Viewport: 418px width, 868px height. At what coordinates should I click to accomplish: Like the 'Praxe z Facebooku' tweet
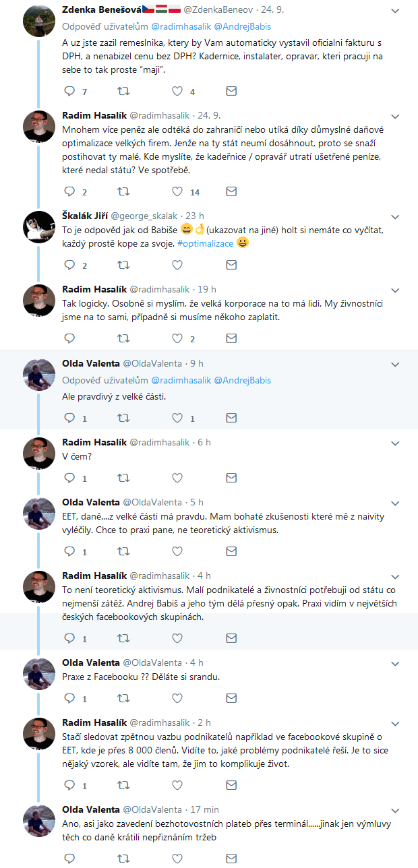coord(177,698)
